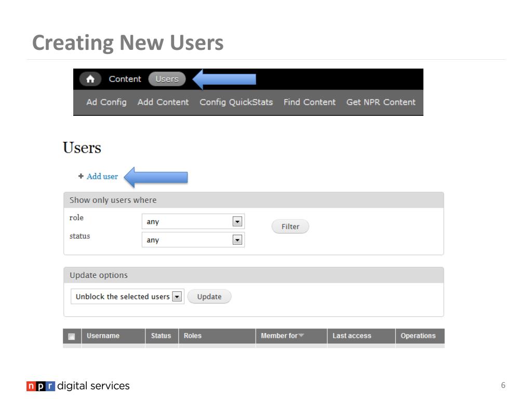Go to Add Content shortcut
This screenshot has height=399, width=532.
click(163, 102)
